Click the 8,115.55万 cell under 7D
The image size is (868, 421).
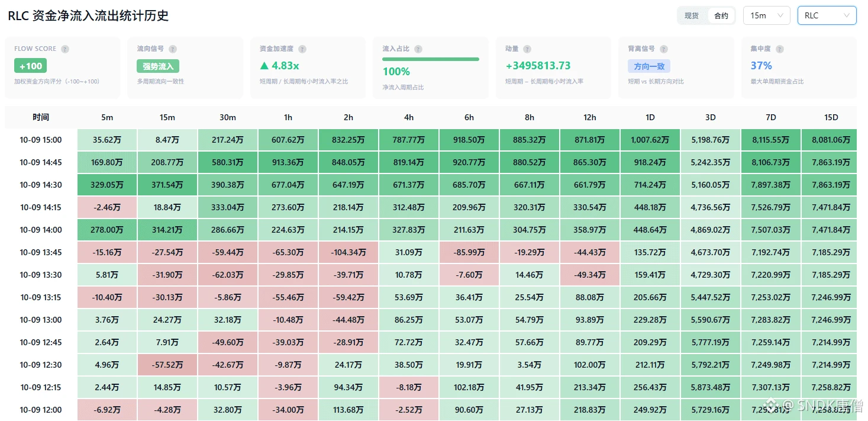pos(771,140)
